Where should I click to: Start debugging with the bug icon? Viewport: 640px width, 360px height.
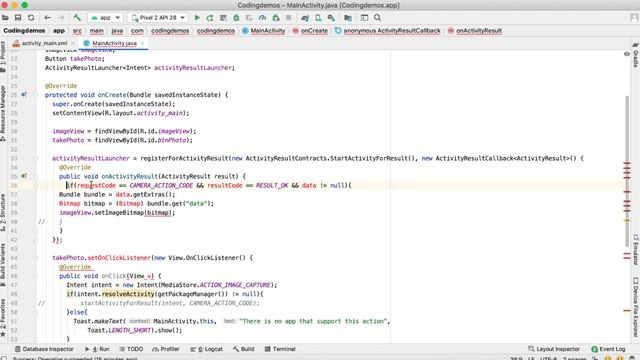click(x=236, y=18)
